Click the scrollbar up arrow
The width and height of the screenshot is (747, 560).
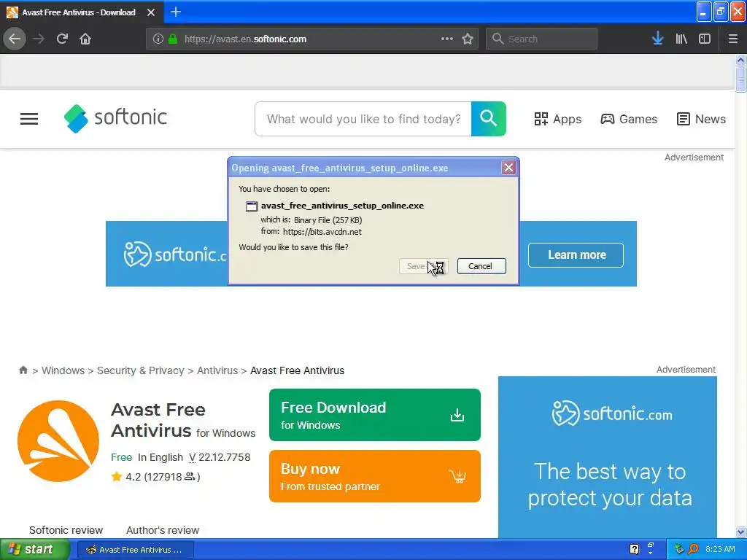pos(740,60)
